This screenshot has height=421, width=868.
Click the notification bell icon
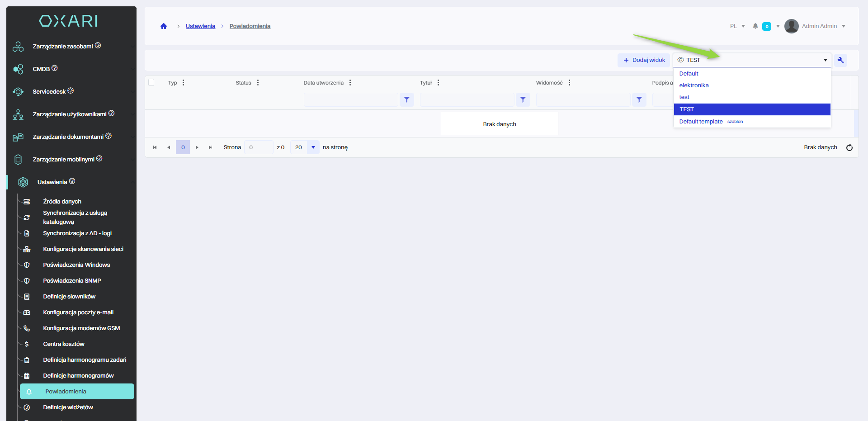pyautogui.click(x=755, y=26)
